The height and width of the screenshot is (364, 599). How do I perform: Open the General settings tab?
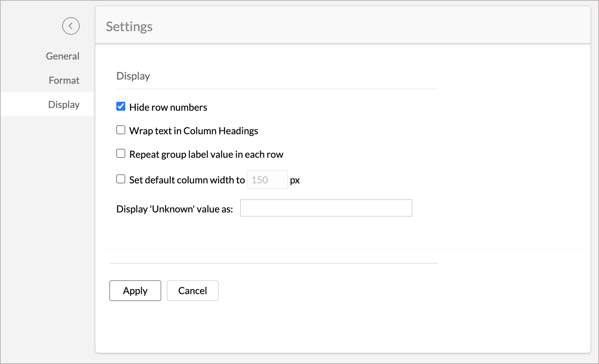point(63,56)
